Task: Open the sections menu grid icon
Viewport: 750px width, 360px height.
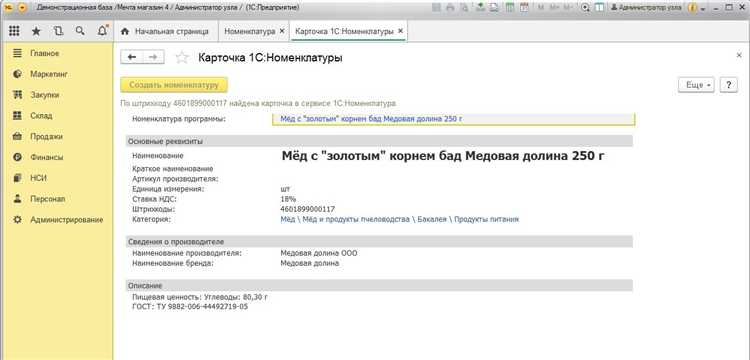Action: coord(14,31)
